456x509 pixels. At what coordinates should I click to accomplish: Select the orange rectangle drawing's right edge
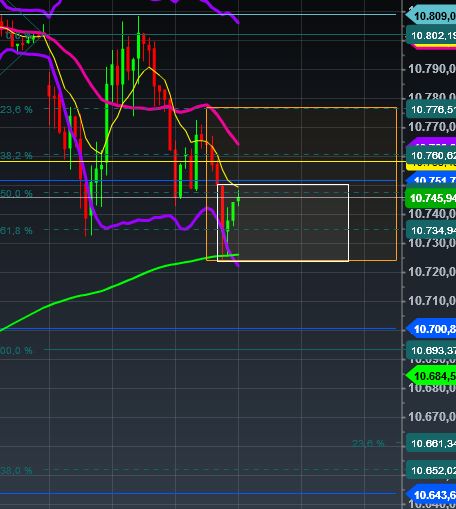tap(397, 184)
